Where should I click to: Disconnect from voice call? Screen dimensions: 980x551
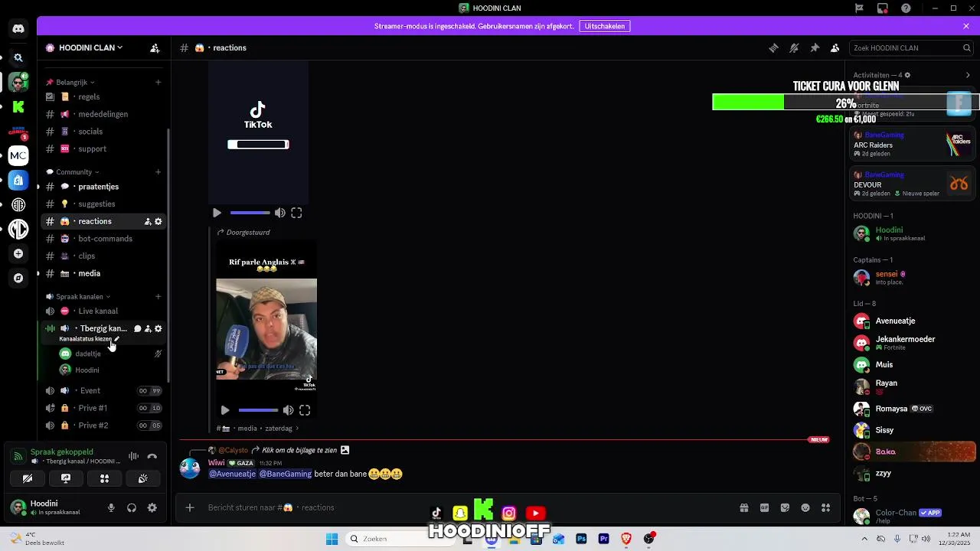(152, 456)
